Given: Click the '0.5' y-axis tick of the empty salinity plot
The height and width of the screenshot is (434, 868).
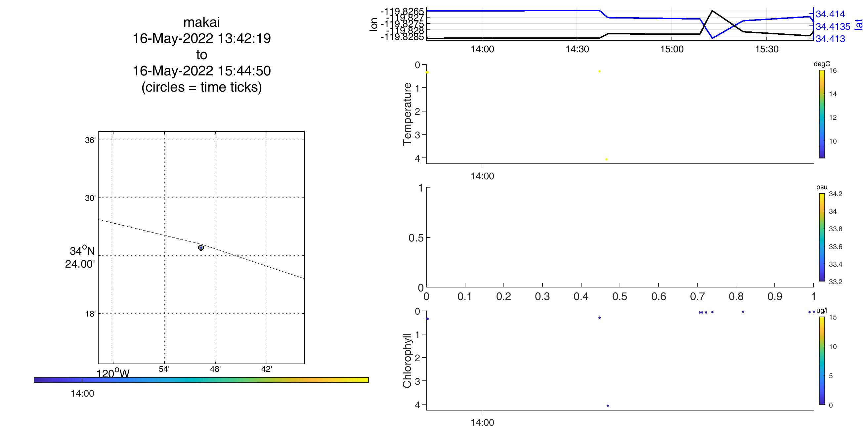Looking at the screenshot, I should 415,238.
